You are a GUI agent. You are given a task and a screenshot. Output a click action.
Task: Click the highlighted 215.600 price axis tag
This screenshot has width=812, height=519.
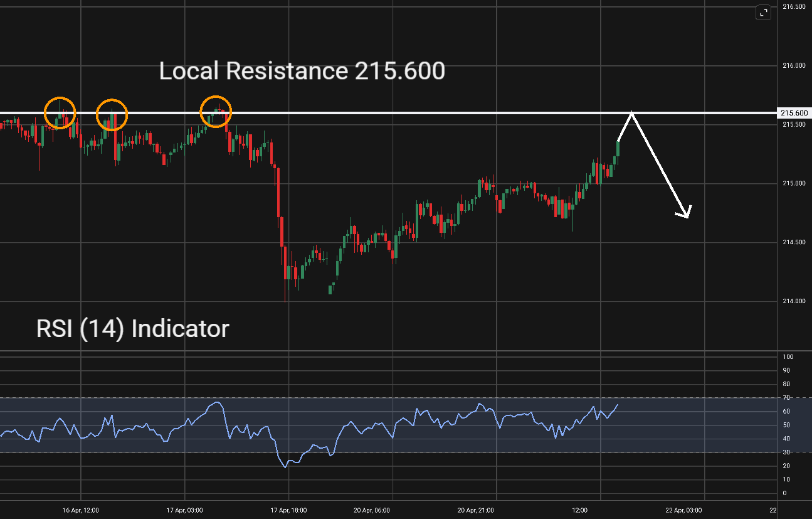pyautogui.click(x=794, y=113)
